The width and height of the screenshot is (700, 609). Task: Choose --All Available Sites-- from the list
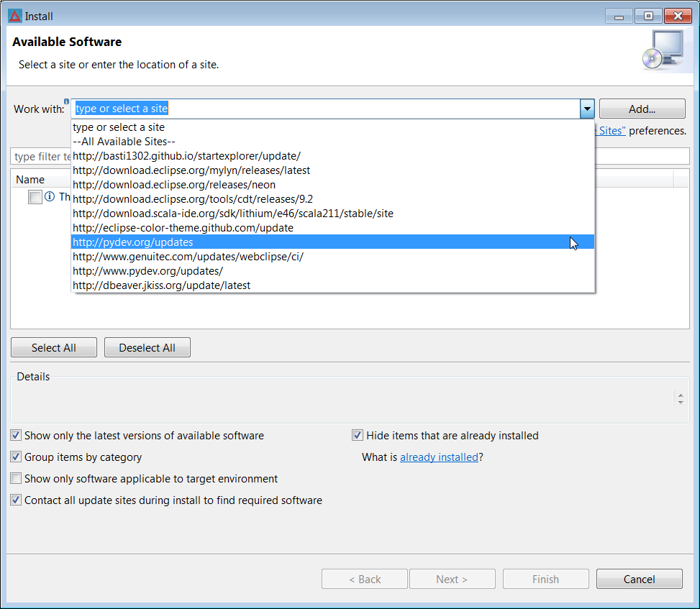coord(332,142)
